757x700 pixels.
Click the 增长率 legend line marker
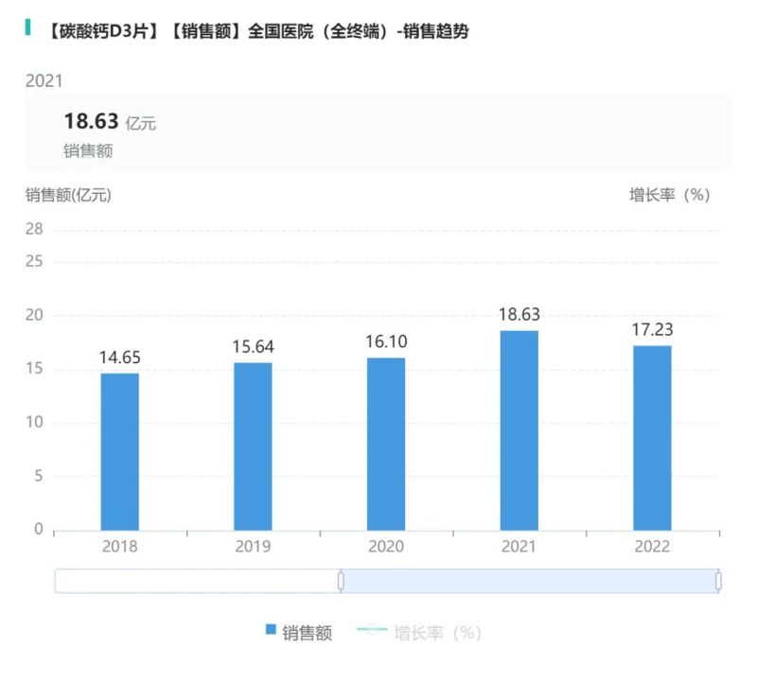[x=373, y=632]
